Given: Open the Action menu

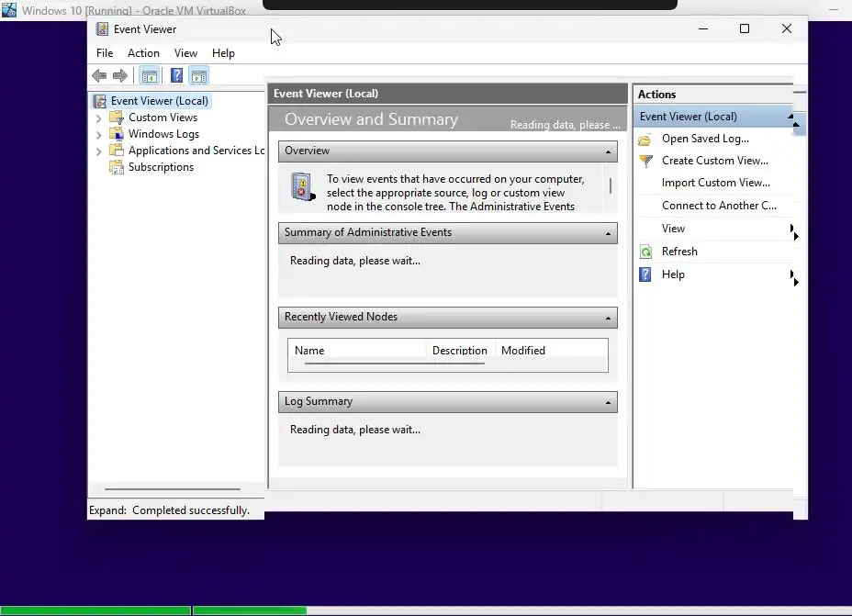Looking at the screenshot, I should point(143,52).
